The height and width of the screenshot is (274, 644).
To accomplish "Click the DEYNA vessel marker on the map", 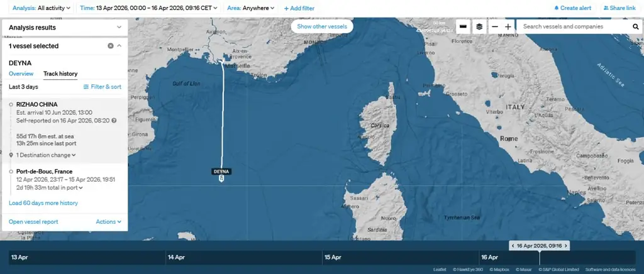I will point(221,178).
